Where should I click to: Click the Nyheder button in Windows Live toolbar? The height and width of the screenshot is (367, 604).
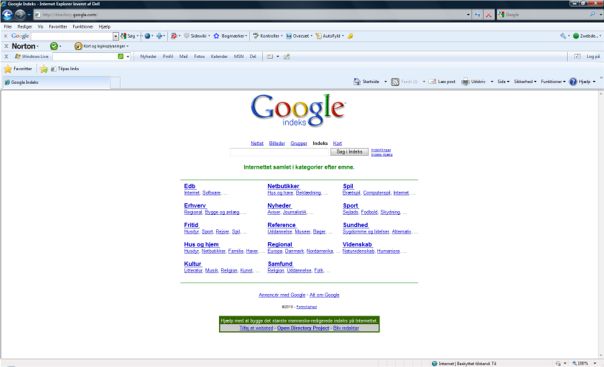pyautogui.click(x=148, y=57)
